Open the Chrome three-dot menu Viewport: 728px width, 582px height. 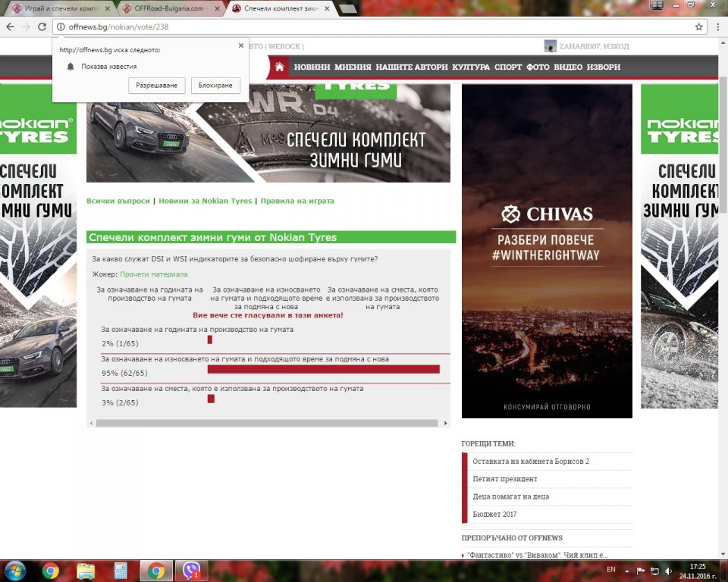tap(715, 27)
